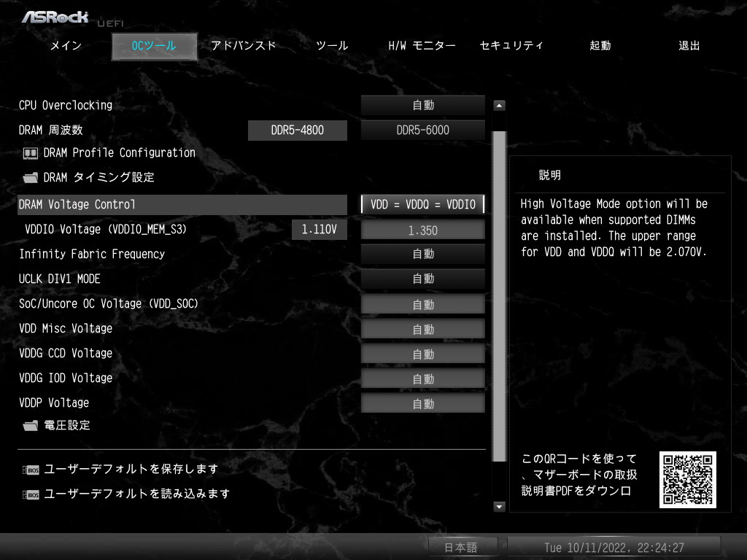Image resolution: width=747 pixels, height=560 pixels.
Task: Select the VDDG CCD Voltage label
Action: (66, 354)
